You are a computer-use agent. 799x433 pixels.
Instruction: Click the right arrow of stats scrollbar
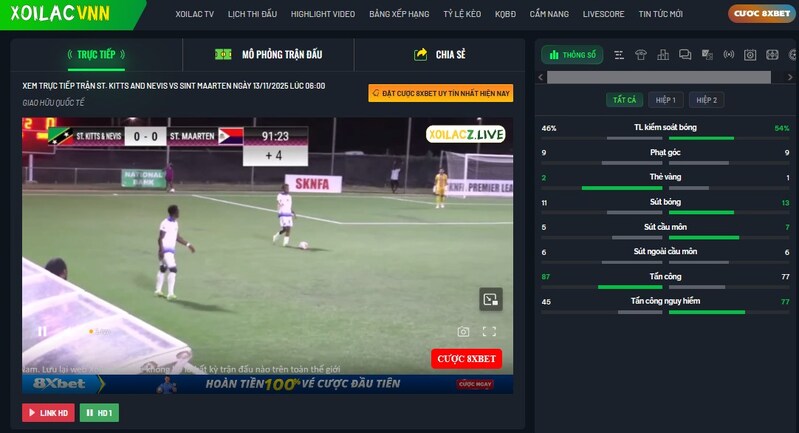click(x=790, y=77)
